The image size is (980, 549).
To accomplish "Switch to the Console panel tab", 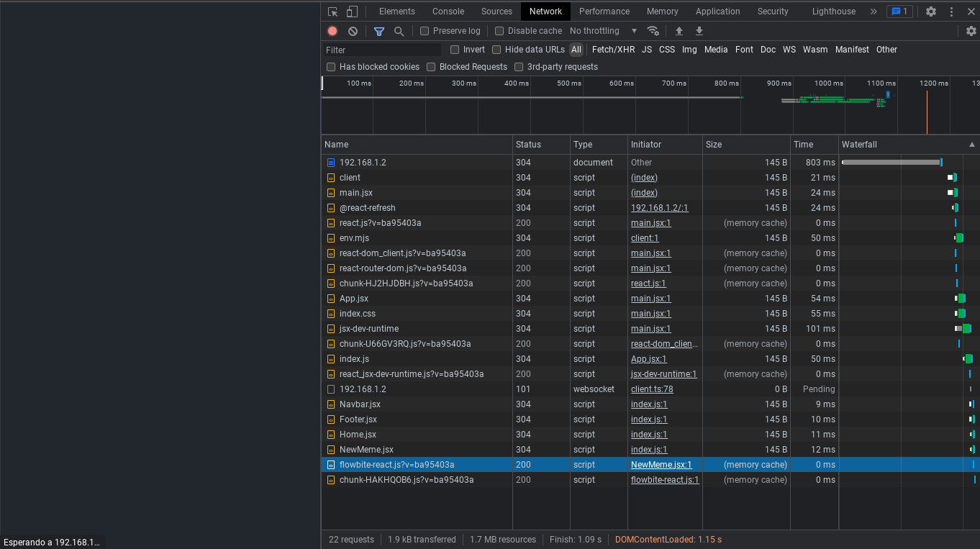I will point(448,11).
